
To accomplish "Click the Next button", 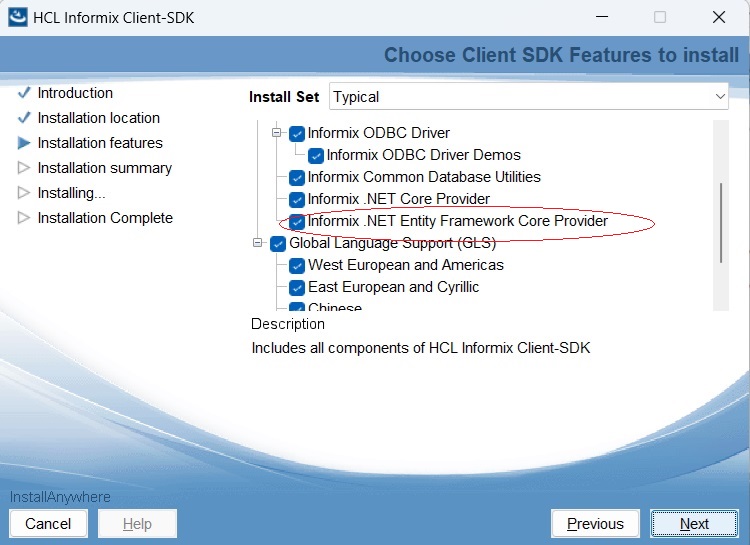I will (x=694, y=524).
